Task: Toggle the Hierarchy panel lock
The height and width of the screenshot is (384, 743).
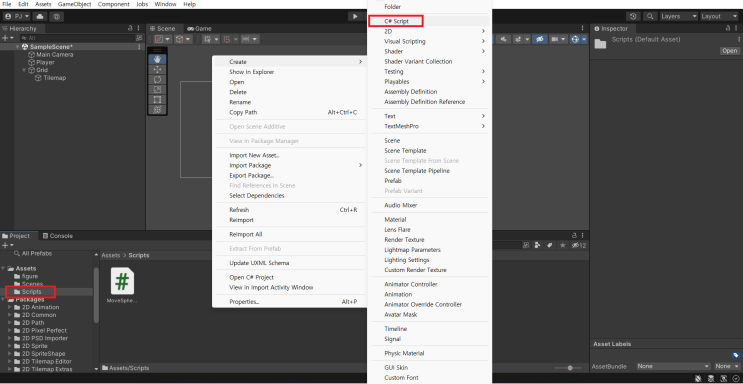Action: (x=130, y=28)
